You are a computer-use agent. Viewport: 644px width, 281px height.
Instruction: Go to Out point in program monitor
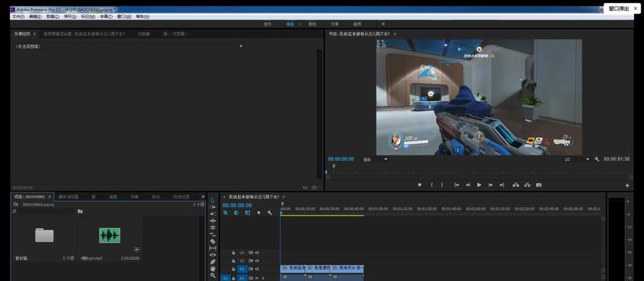pos(501,185)
